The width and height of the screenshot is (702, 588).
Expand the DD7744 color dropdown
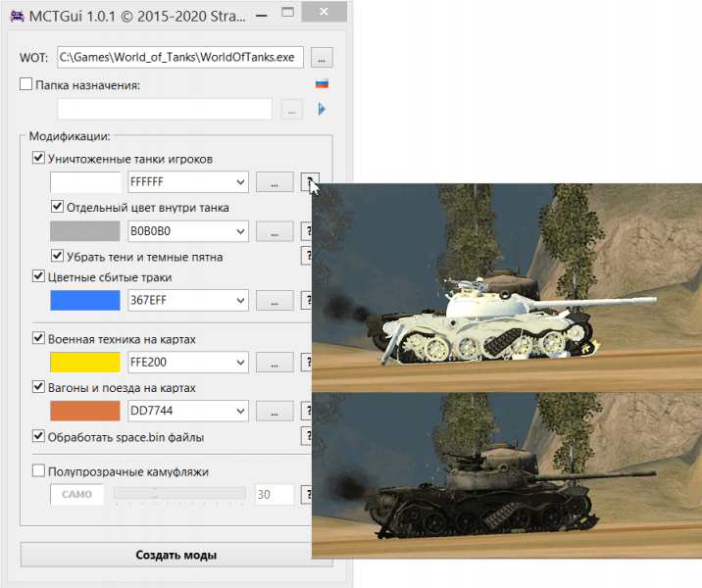[240, 412]
